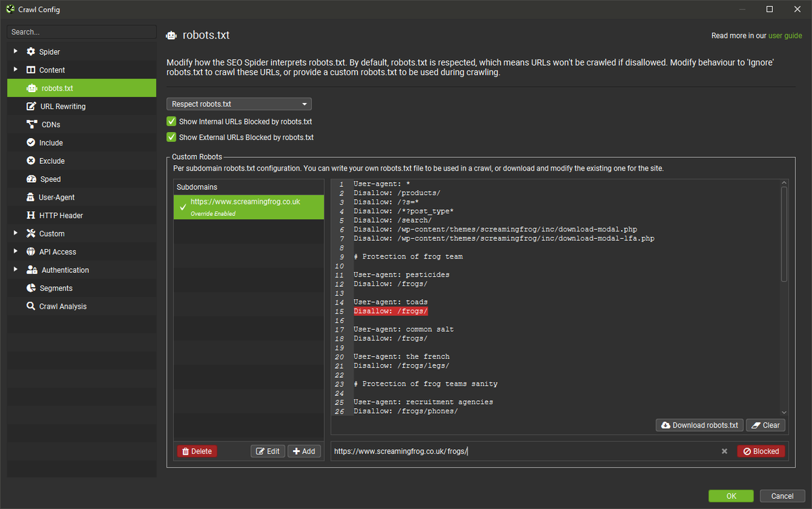Click the 'Disallow: /products/' line

[397, 194]
